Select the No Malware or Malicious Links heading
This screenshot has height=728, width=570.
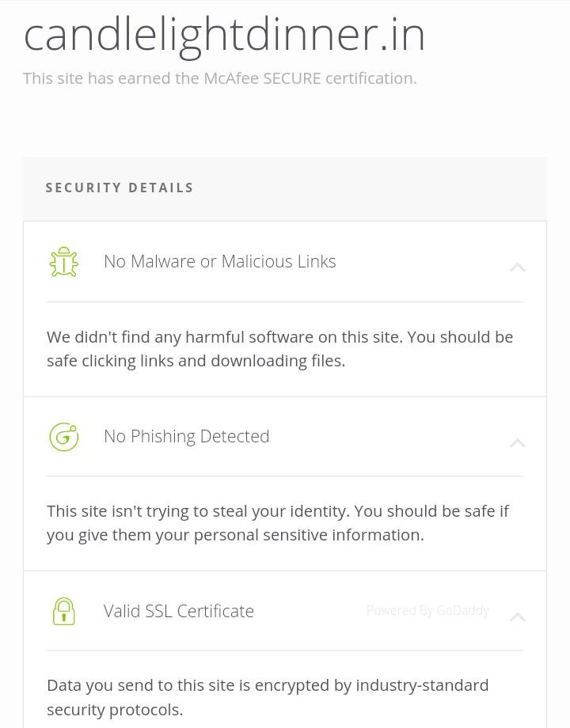pos(219,261)
